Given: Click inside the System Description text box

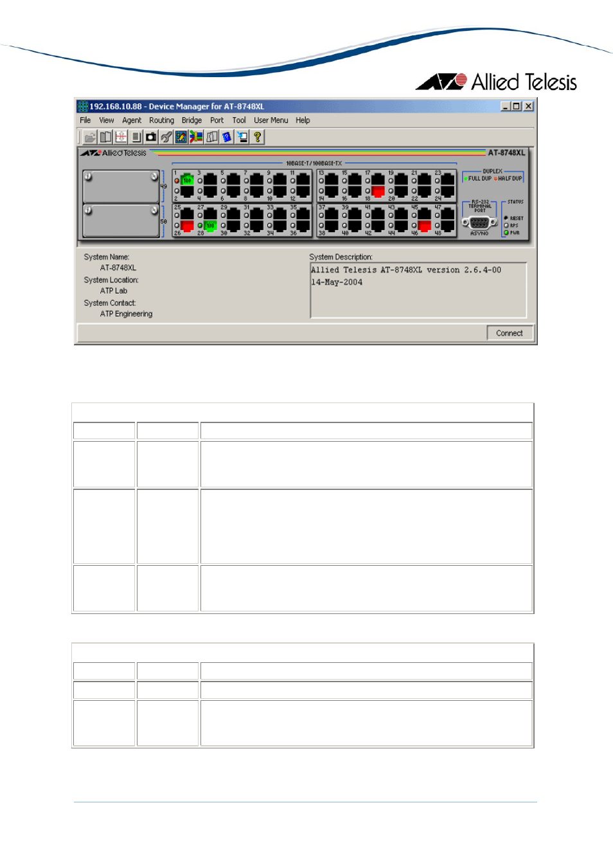Looking at the screenshot, I should pos(418,290).
